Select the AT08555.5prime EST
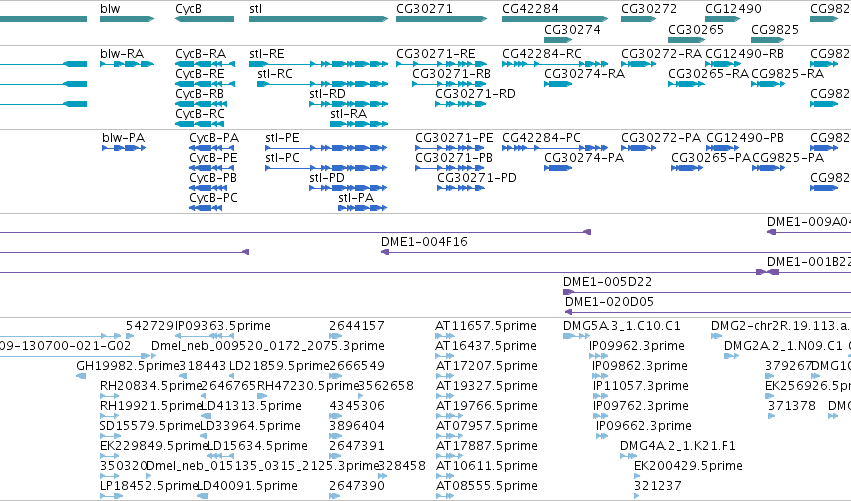 444,496
